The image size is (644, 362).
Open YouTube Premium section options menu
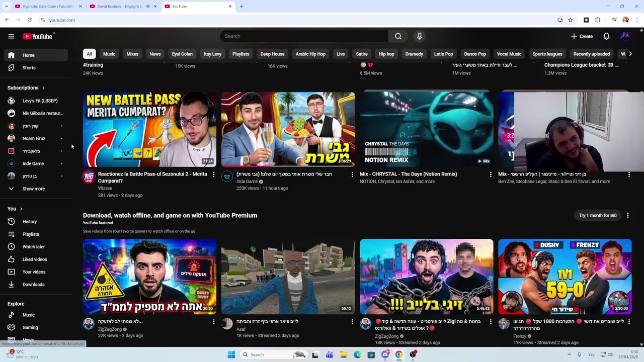[627, 216]
